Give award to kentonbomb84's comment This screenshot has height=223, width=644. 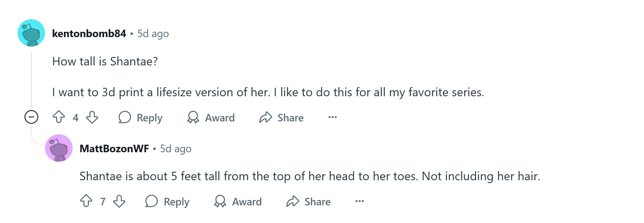point(211,118)
